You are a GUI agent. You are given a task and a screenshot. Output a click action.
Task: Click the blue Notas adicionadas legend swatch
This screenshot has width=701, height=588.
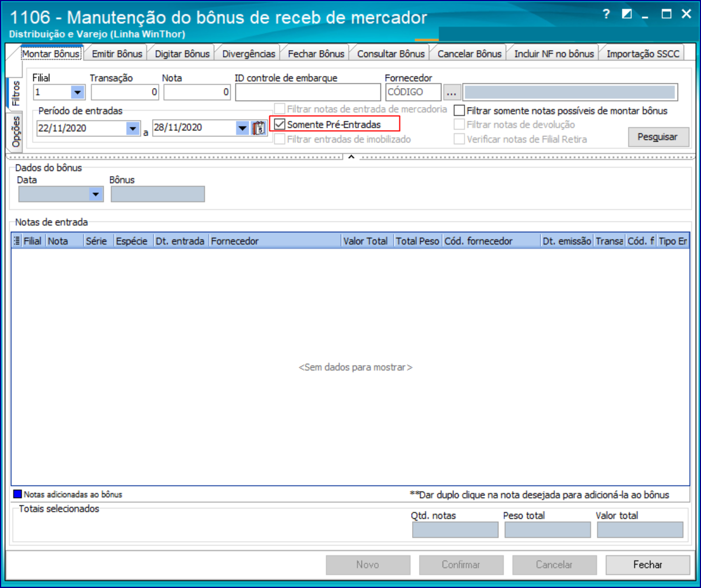click(18, 494)
